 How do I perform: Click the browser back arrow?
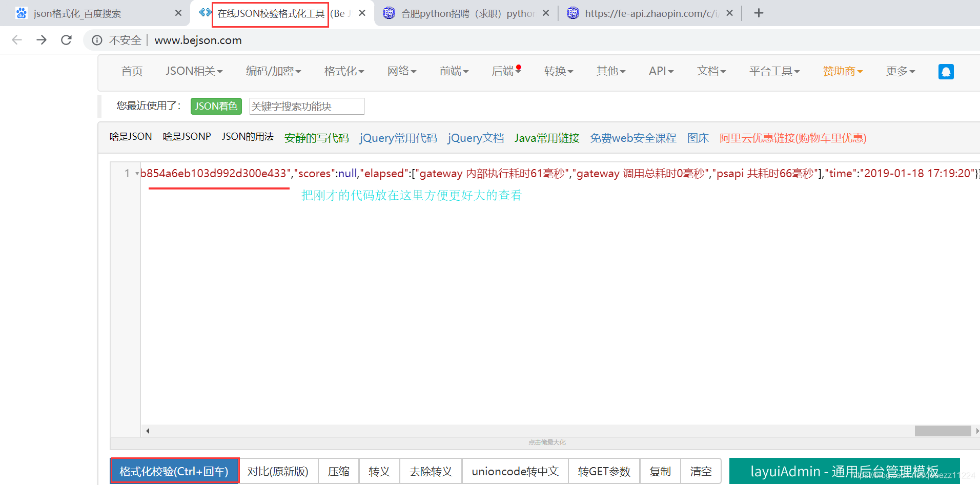click(17, 40)
